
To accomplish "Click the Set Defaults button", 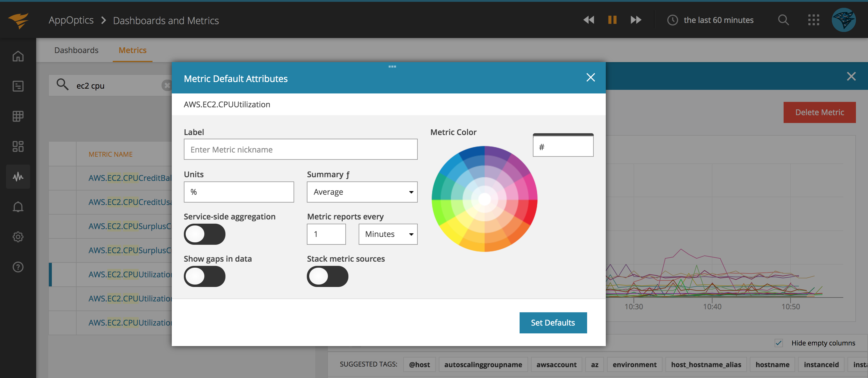I will [x=553, y=323].
